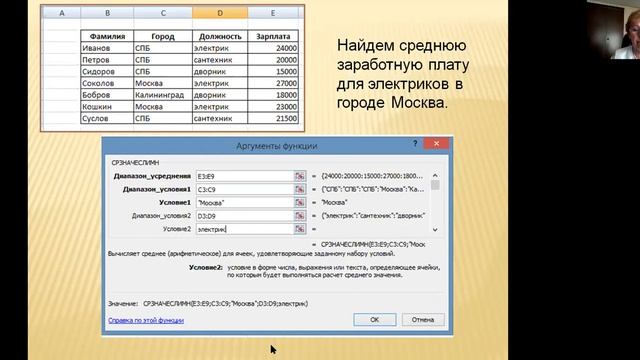Click scroll up arrow in arguments list
Image resolution: width=640 pixels, height=360 pixels.
pos(435,176)
